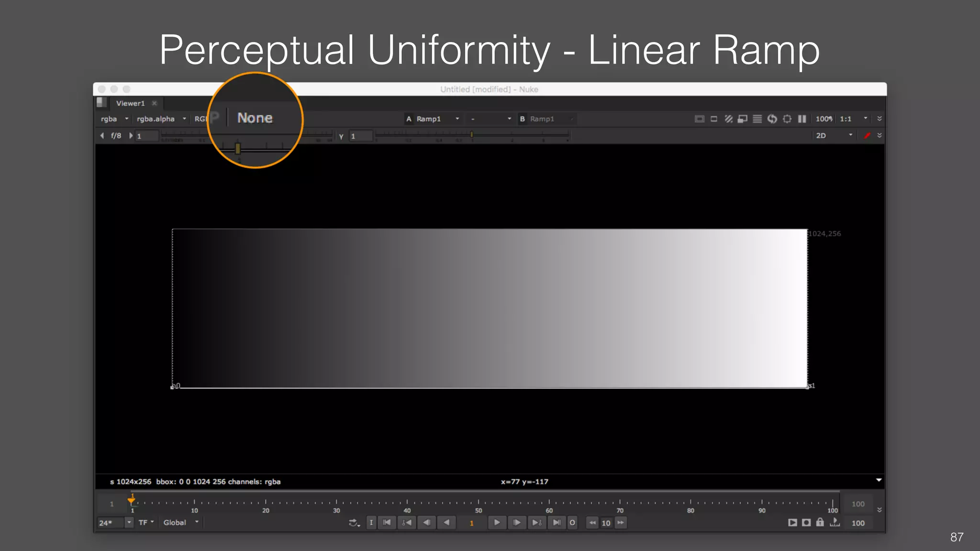
Task: Click the f/8 gain toggle label
Action: pos(116,136)
